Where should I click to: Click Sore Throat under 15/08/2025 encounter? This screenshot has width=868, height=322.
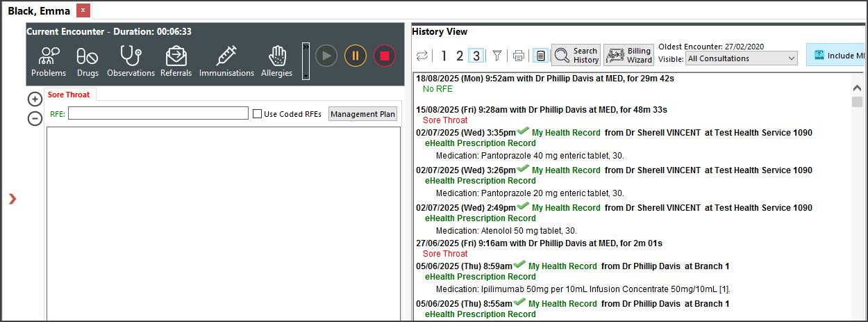[445, 120]
